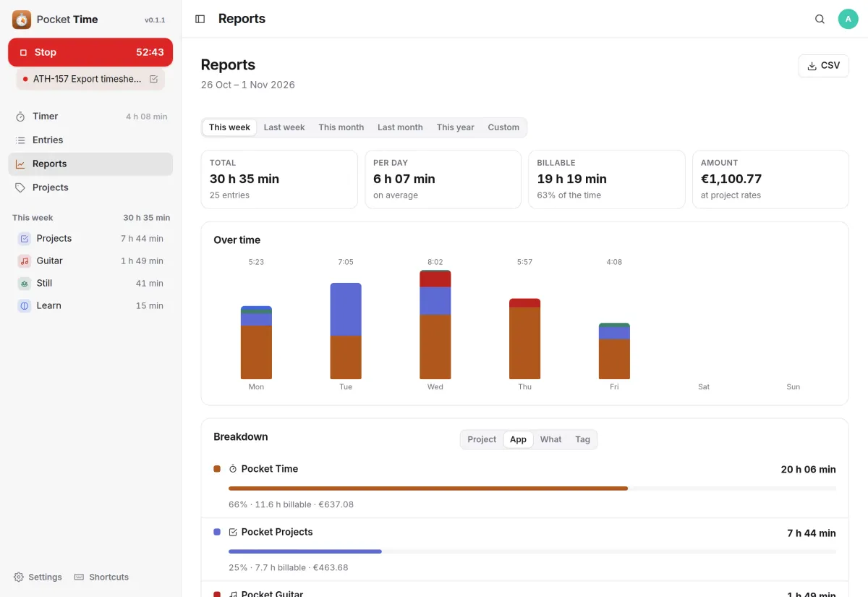The width and height of the screenshot is (868, 597).
Task: Select the This year range
Action: coord(456,127)
